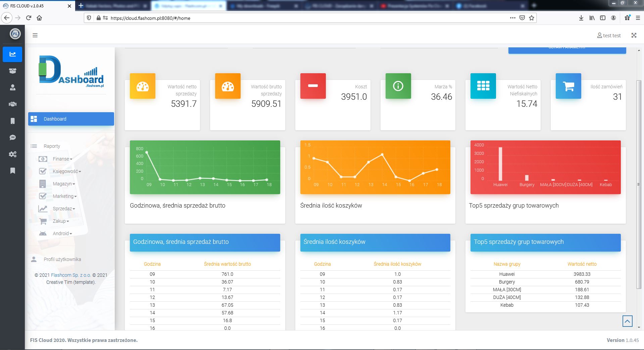Close the FIS CLOUD browser tab
Viewport: 644px width, 350px height.
pyautogui.click(x=69, y=6)
